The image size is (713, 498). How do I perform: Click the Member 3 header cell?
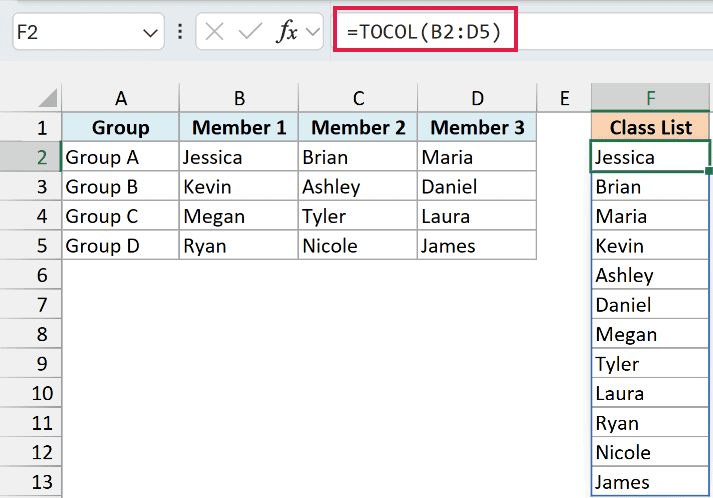477,127
